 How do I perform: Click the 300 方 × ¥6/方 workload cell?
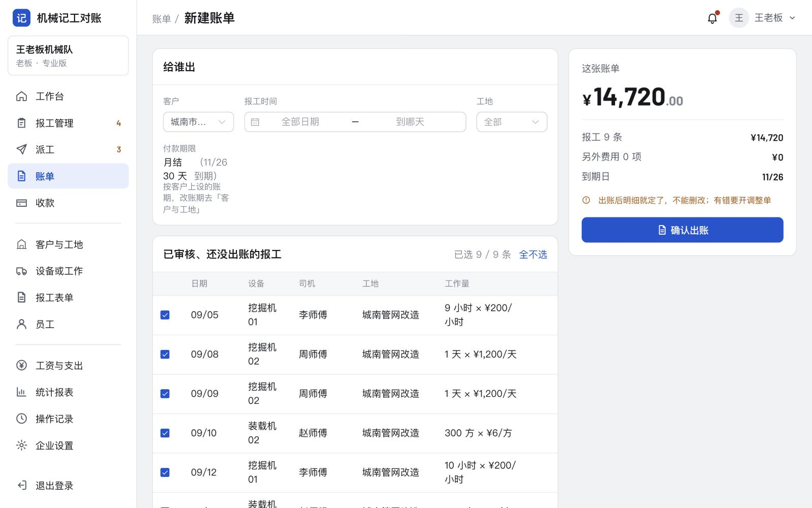[x=478, y=433]
